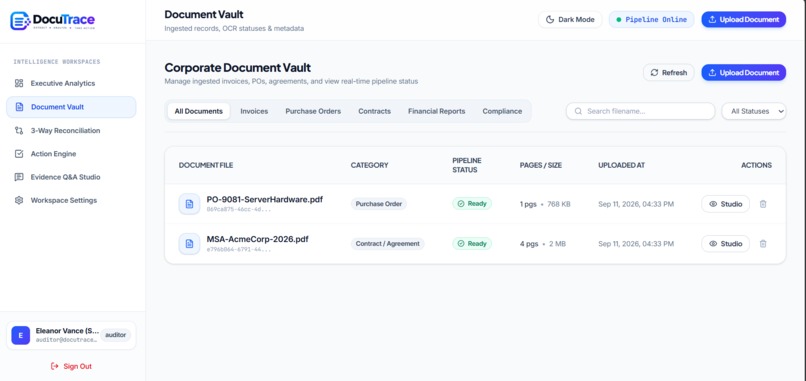Open 3-Way Reconciliation workspace
806x381 pixels.
coord(71,131)
